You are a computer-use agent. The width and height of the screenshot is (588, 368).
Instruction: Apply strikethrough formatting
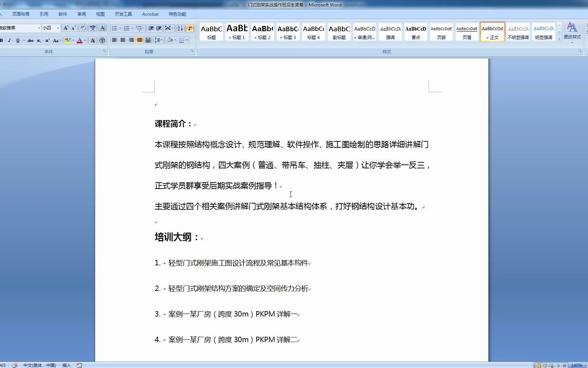pyautogui.click(x=31, y=40)
